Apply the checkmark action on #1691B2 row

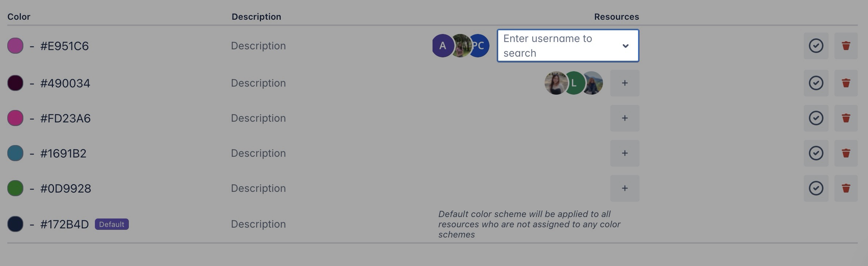tap(816, 153)
